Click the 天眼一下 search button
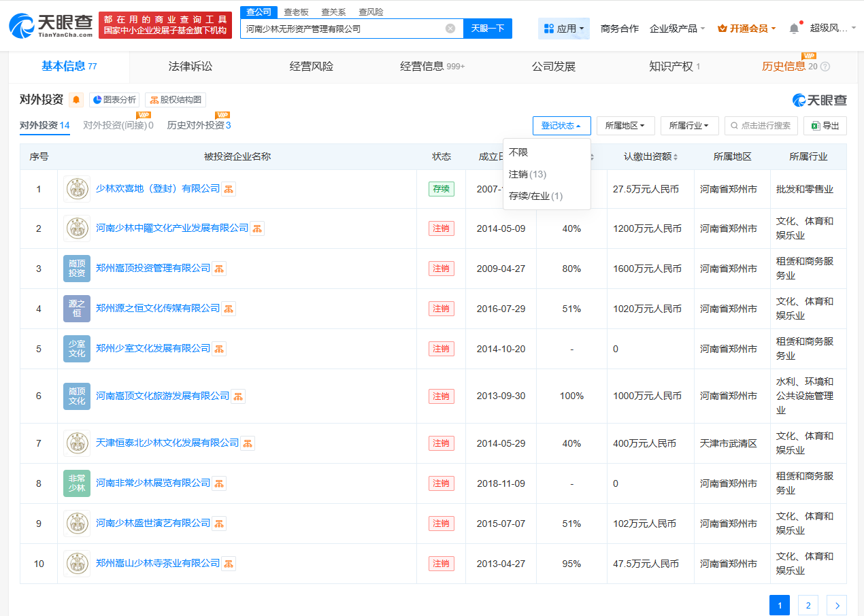The height and width of the screenshot is (616, 864). click(x=487, y=29)
